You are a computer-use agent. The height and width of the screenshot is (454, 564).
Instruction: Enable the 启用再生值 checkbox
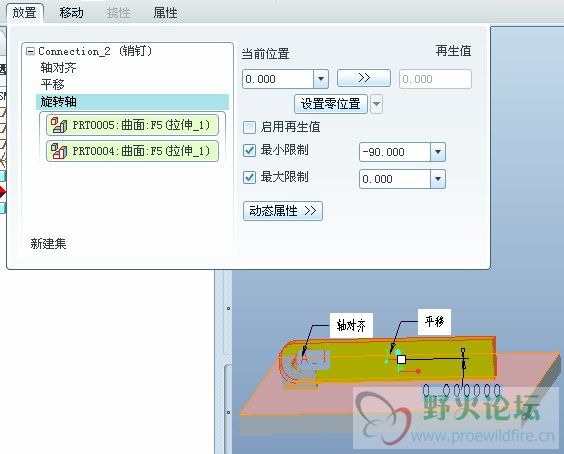(x=249, y=127)
